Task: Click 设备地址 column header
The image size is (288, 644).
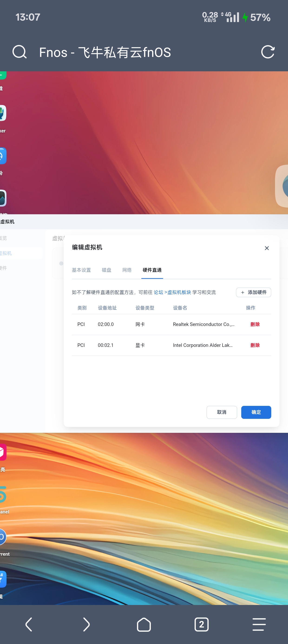Action: pos(107,308)
